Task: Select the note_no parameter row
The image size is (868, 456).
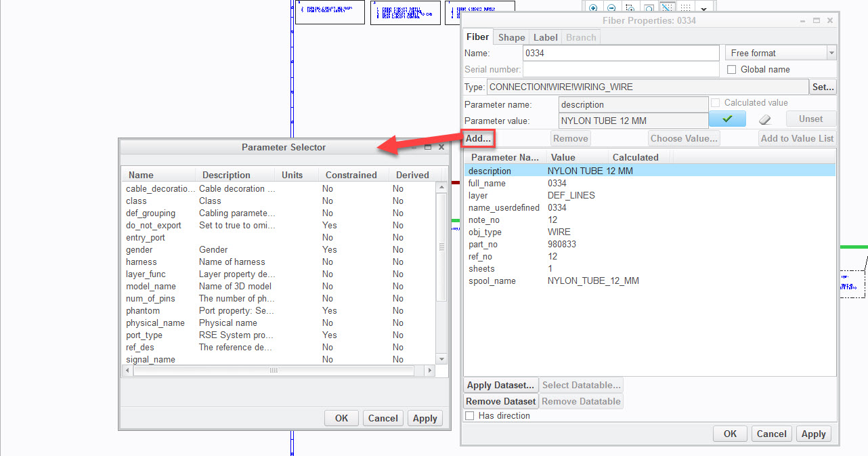Action: click(650, 220)
